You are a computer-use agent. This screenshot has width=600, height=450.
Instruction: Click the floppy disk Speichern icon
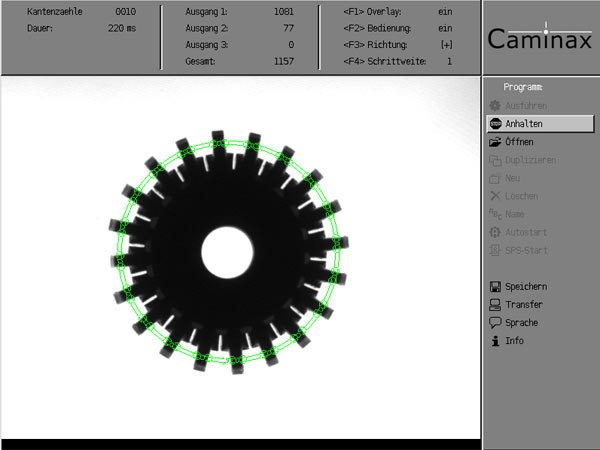point(495,287)
